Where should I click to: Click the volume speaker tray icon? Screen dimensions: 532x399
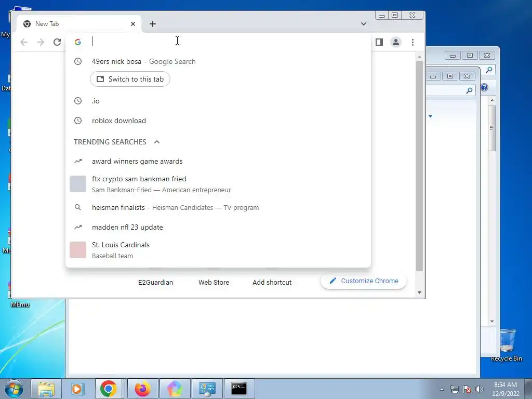(479, 389)
